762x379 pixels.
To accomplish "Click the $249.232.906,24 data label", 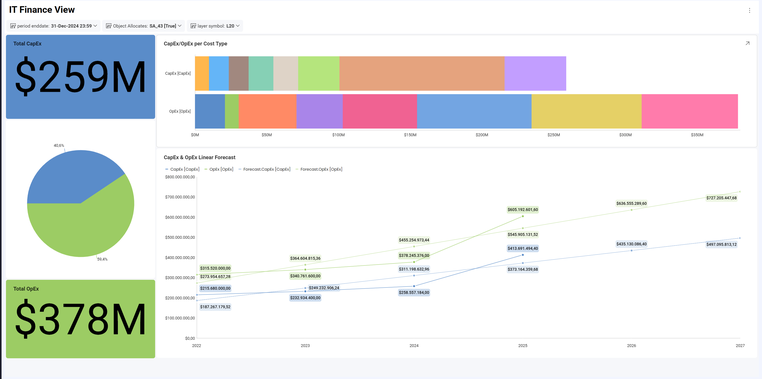I will pyautogui.click(x=323, y=288).
